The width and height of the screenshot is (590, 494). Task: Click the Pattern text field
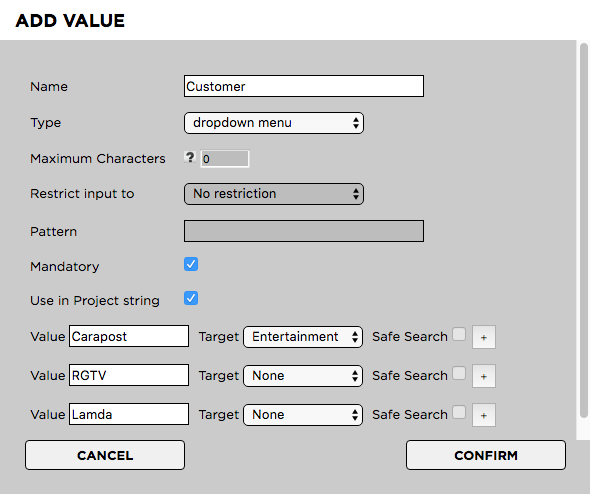tap(304, 231)
